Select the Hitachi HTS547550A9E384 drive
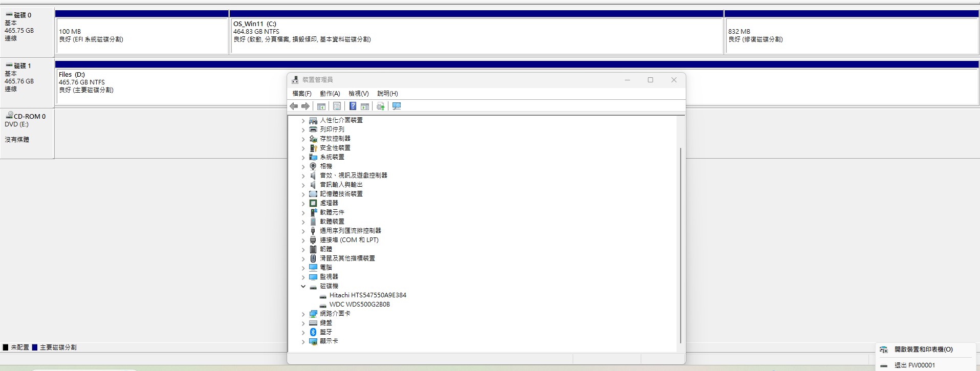Viewport: 980px width, 371px height. point(367,295)
